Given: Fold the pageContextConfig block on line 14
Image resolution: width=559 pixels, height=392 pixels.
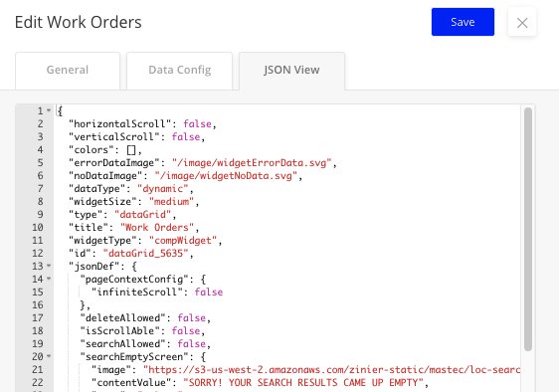Looking at the screenshot, I should click(49, 279).
